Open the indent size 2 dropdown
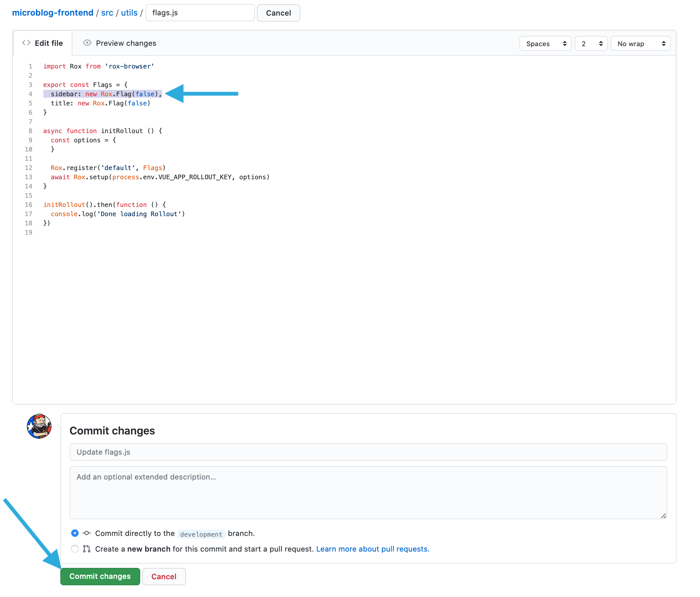Viewport: 700px width, 597px height. 591,44
